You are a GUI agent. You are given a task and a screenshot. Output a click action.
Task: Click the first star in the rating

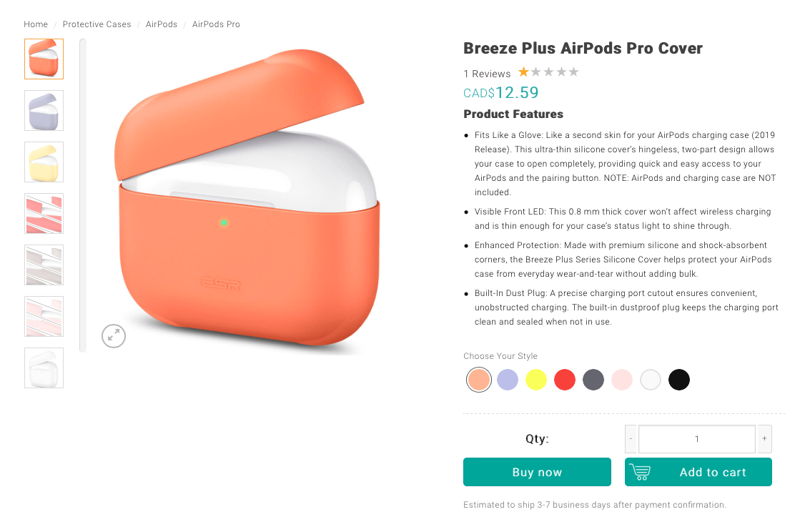pos(523,72)
